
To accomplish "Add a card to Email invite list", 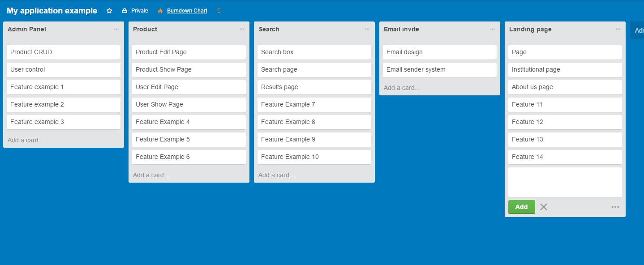I will click(402, 88).
